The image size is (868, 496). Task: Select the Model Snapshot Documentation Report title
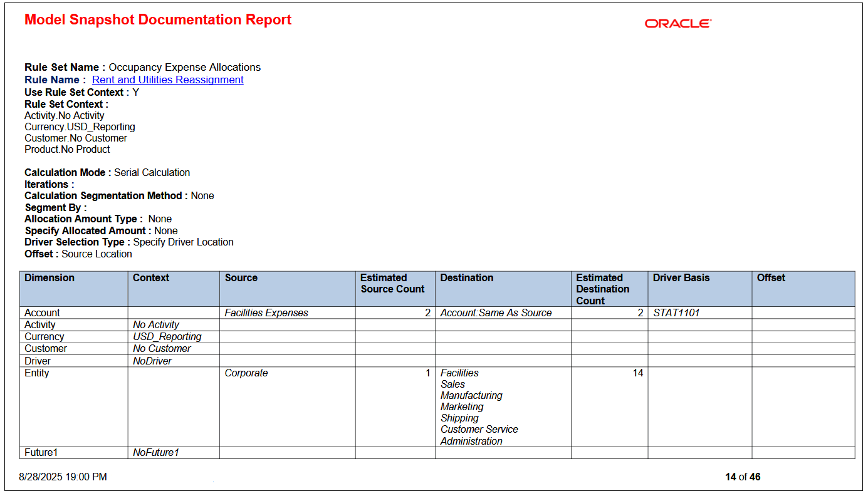tap(157, 19)
